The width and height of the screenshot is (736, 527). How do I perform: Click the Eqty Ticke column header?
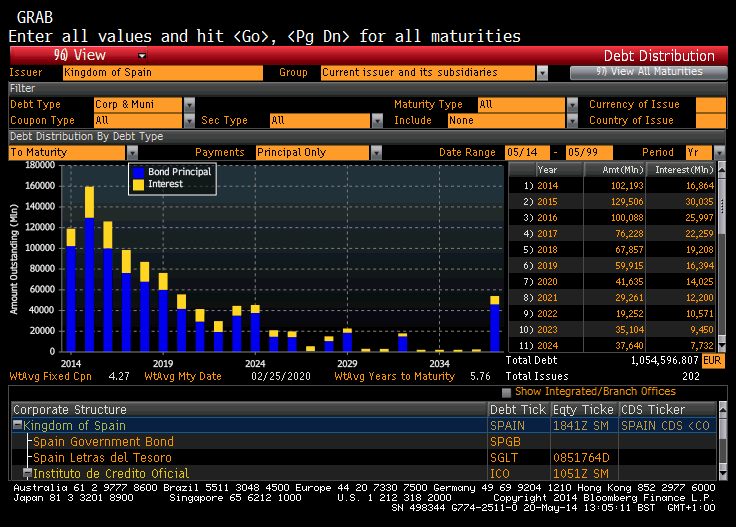point(583,410)
